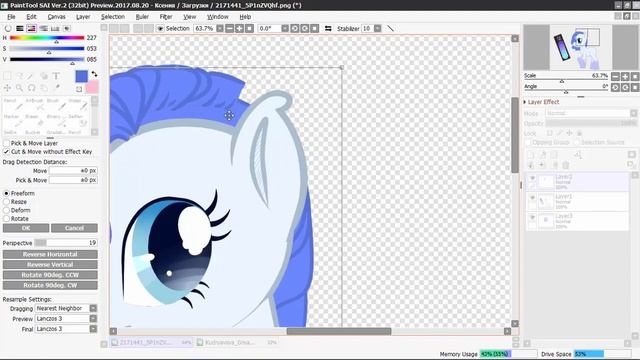Zoom out from navigator Scale minus button

[x=615, y=76]
